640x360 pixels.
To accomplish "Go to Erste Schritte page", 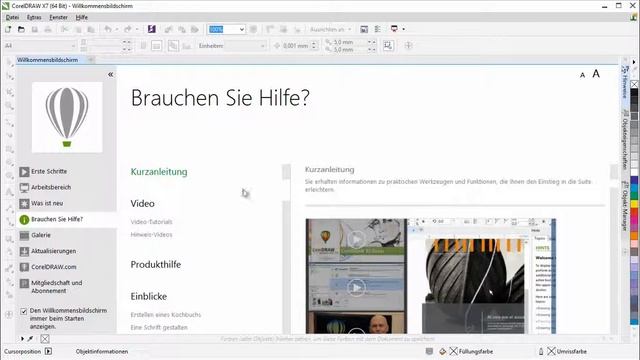I will pos(49,171).
